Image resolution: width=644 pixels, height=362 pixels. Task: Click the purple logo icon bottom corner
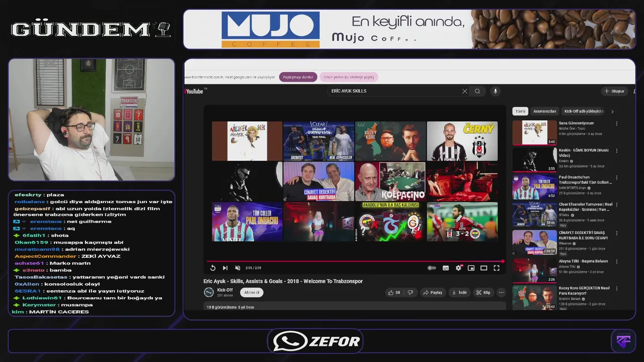coord(623,341)
